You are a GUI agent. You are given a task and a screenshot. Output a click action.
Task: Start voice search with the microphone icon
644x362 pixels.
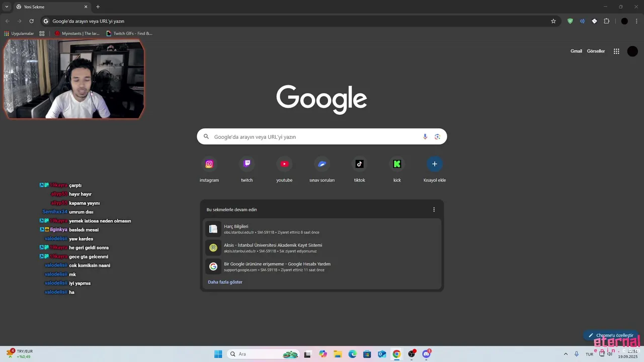[425, 137]
